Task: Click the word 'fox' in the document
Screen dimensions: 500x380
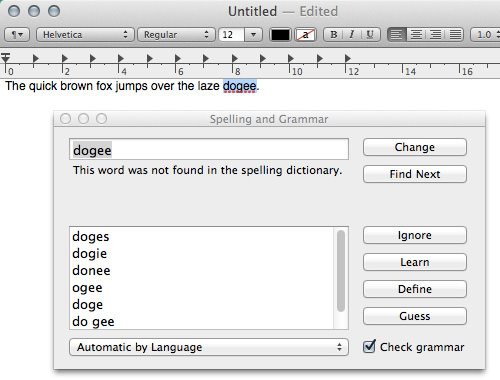Action: click(x=104, y=86)
